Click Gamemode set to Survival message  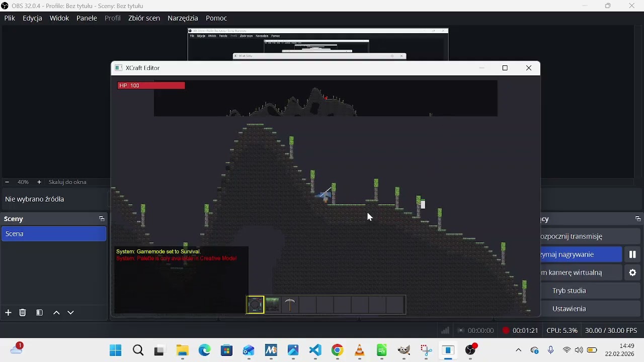158,251
